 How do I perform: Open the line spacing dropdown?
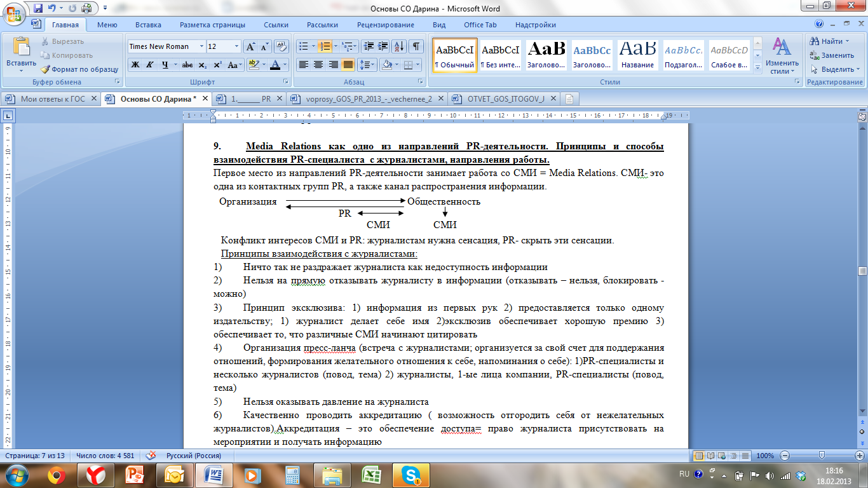click(367, 65)
